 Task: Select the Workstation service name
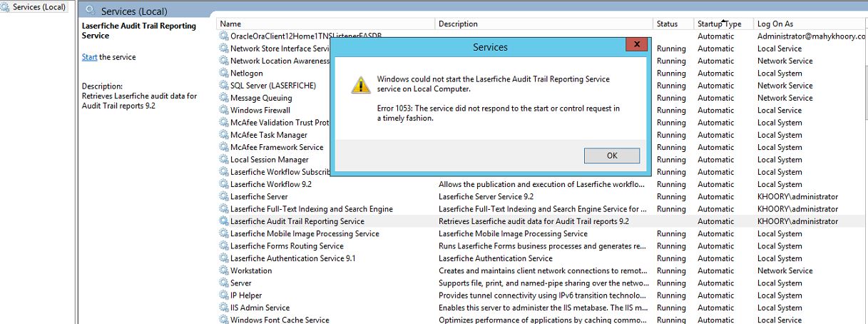point(251,270)
